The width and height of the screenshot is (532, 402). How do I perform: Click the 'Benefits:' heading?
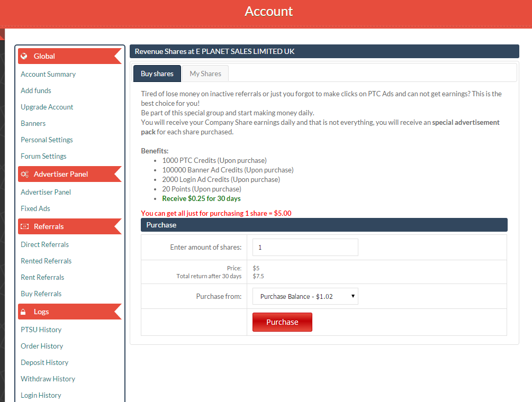(x=155, y=151)
